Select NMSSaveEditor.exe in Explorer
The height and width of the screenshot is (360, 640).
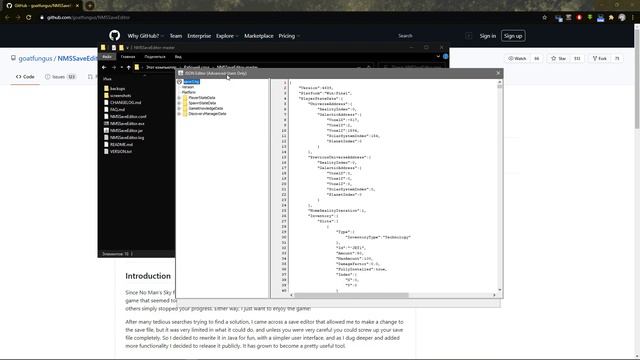(x=124, y=123)
